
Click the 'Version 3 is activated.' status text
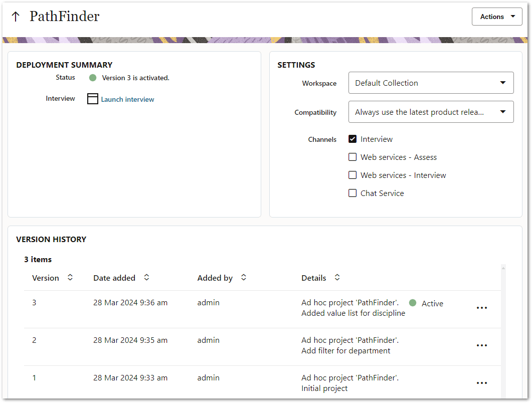[136, 78]
